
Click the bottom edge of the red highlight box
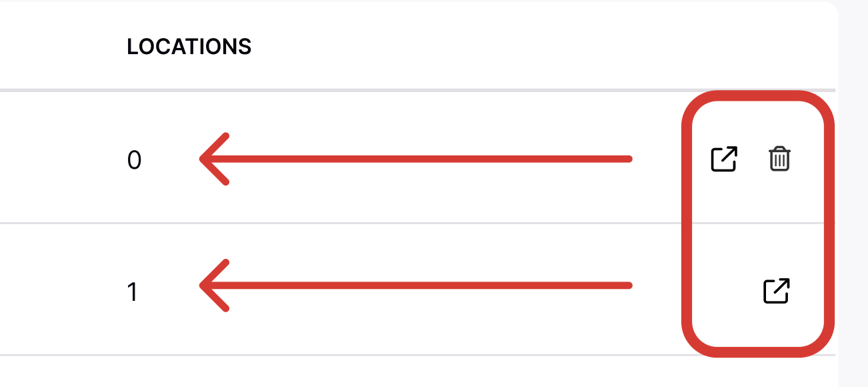click(757, 352)
